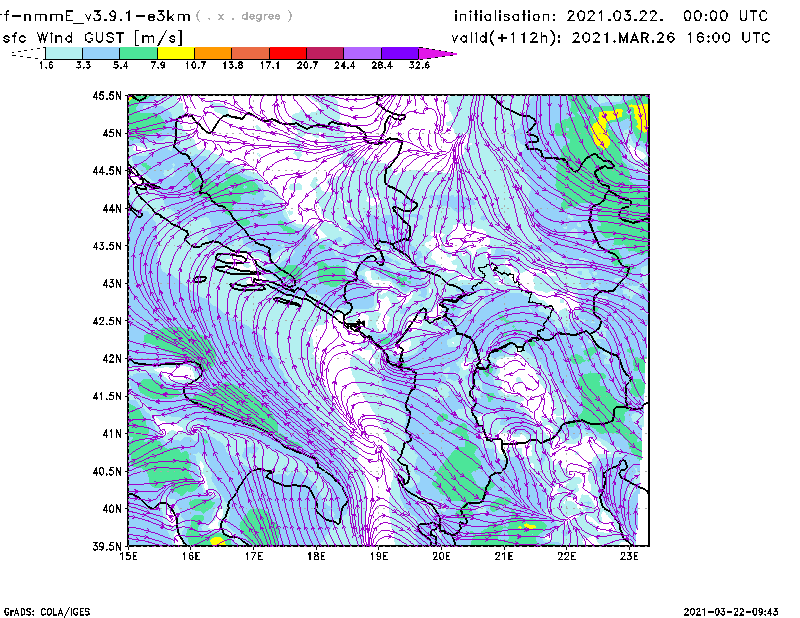800x618 pixels.
Task: Click latitude label "41.5N"
Action: pyautogui.click(x=107, y=396)
